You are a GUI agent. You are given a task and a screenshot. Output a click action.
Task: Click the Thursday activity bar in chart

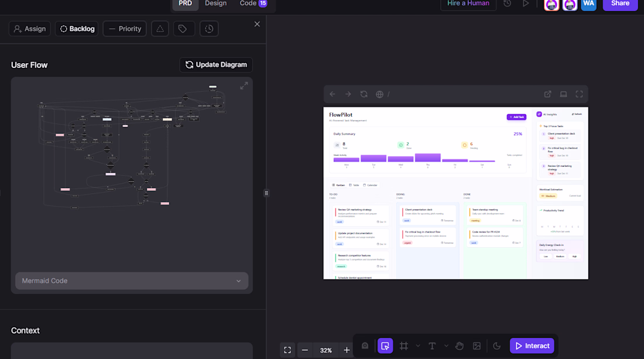(427, 158)
